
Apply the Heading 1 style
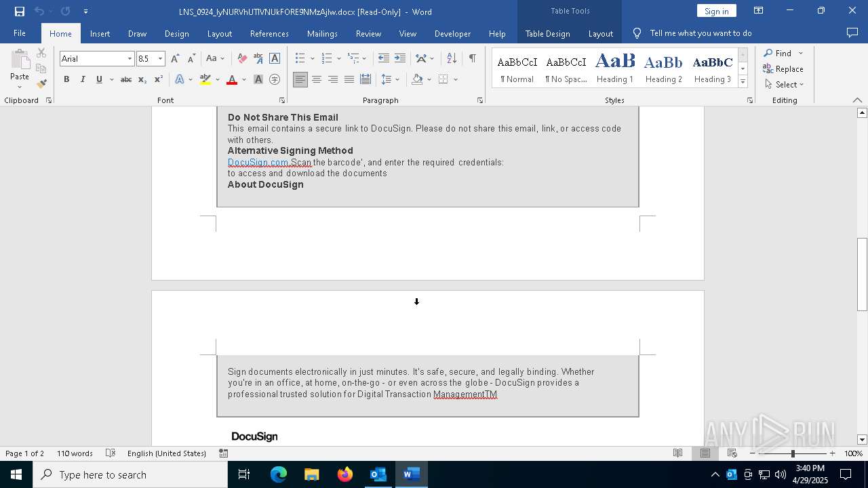click(x=615, y=68)
